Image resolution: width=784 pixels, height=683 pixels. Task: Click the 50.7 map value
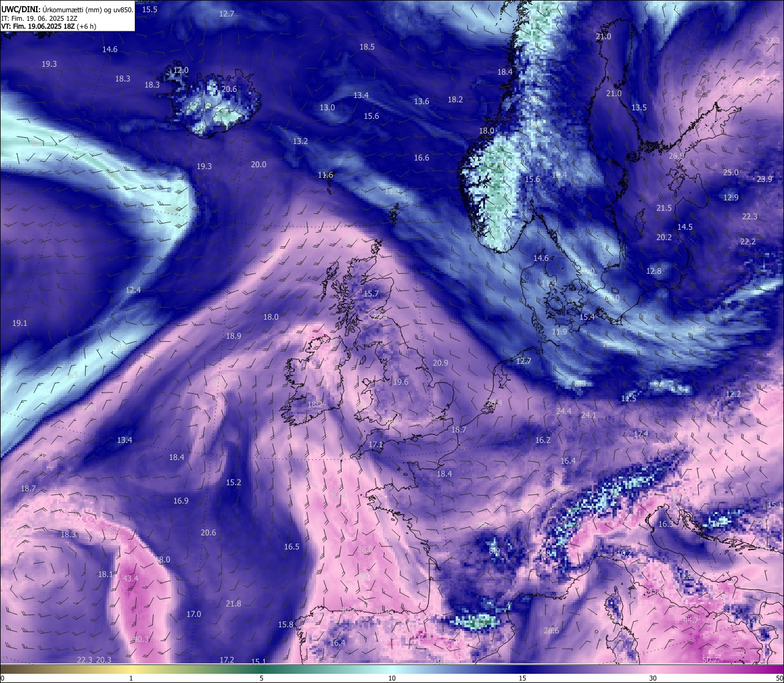tap(710, 660)
